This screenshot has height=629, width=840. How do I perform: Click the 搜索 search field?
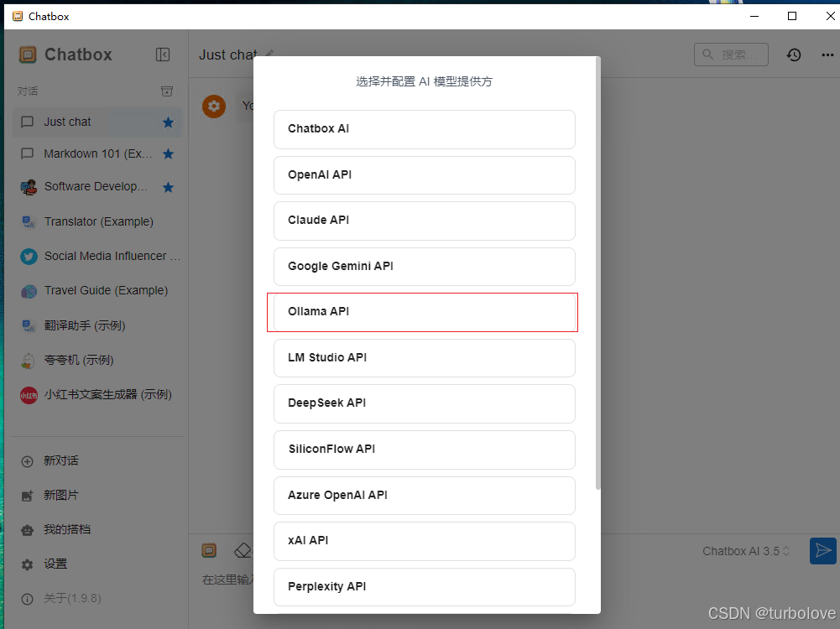[x=731, y=55]
